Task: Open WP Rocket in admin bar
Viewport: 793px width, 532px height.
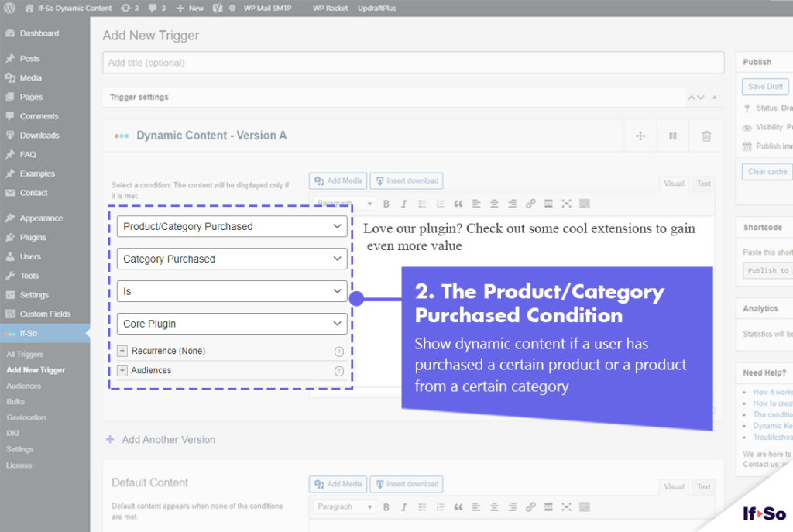Action: [x=330, y=8]
